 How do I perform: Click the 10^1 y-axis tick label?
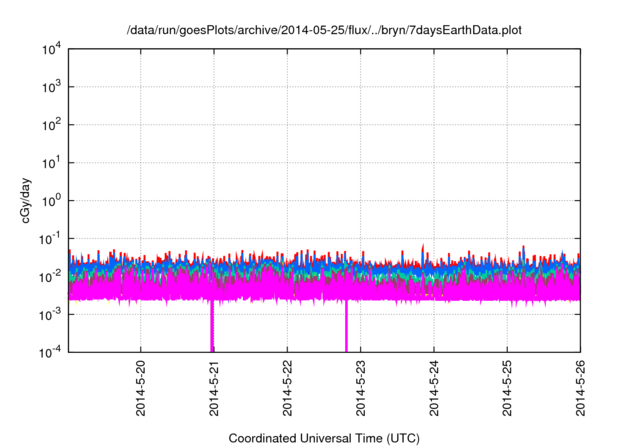51,163
